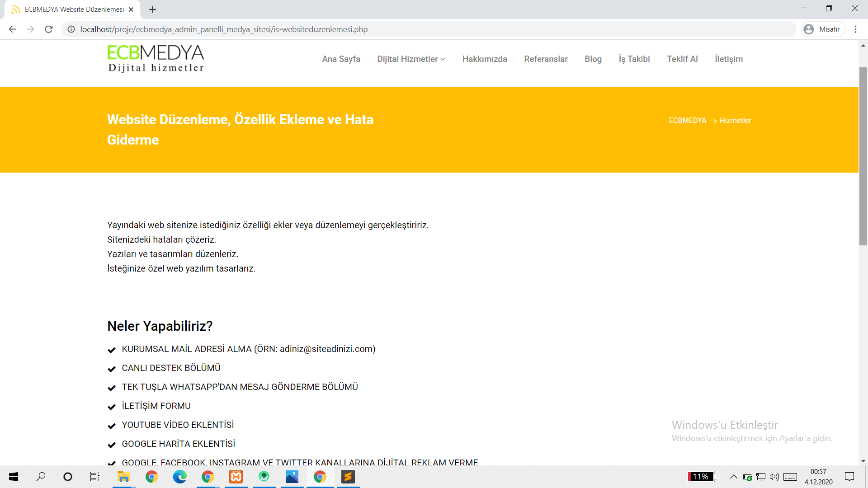Open Android Studio from the taskbar

coord(264,477)
